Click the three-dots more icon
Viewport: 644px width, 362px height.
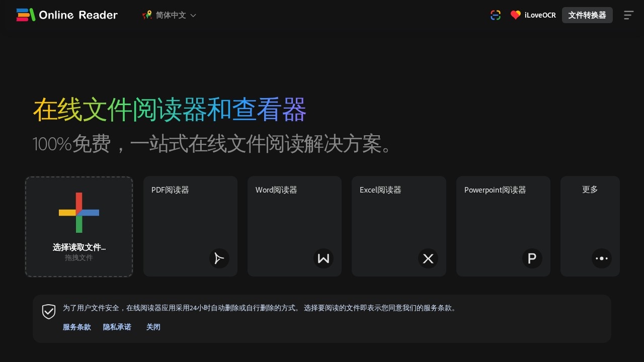(601, 258)
